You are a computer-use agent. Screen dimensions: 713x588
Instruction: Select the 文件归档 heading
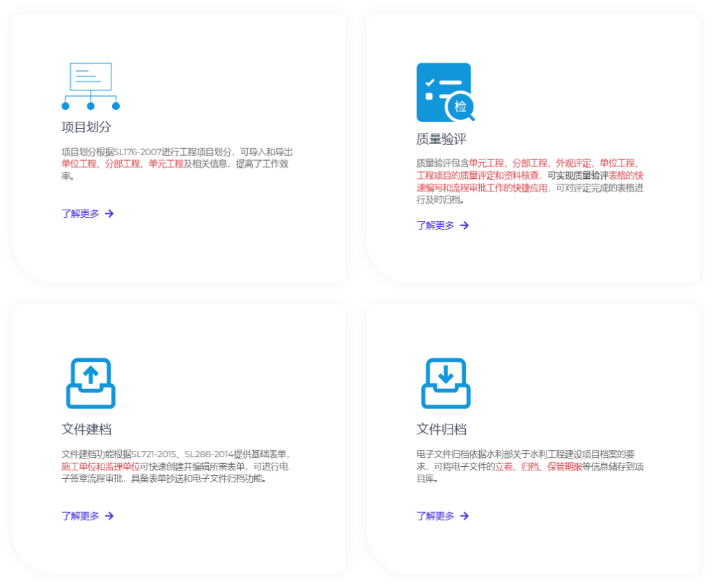[x=441, y=429]
